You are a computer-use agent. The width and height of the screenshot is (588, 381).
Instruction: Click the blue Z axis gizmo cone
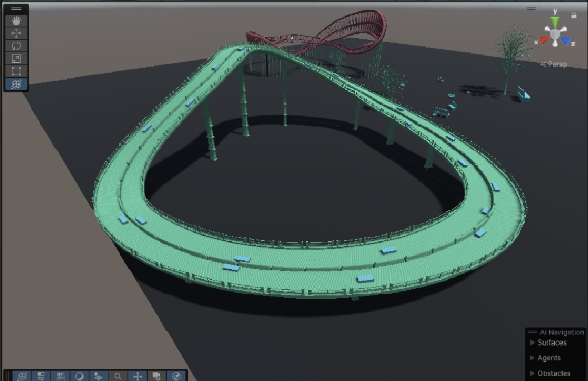click(565, 41)
